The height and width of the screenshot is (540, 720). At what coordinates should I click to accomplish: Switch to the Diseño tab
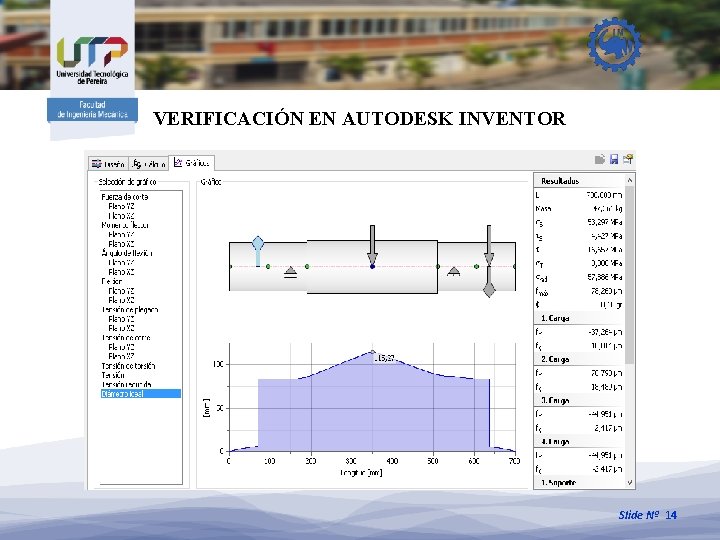[108, 164]
